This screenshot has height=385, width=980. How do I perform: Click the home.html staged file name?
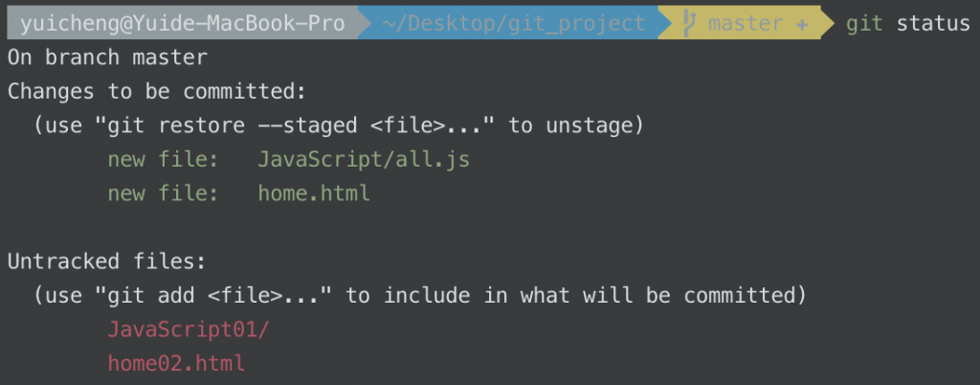(x=314, y=193)
